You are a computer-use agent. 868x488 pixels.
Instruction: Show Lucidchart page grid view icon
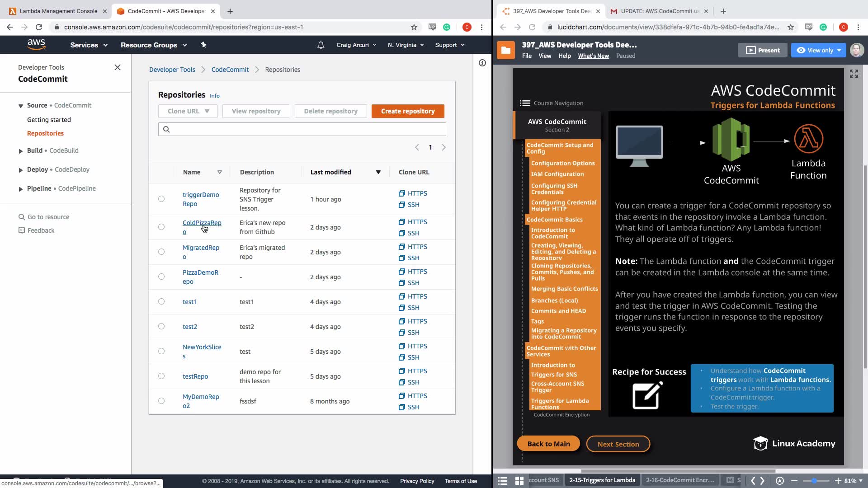(519, 480)
